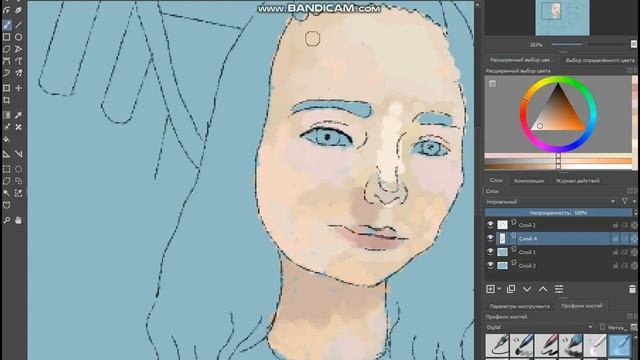The width and height of the screenshot is (640, 360).
Task: Select the Polygonal Selection tool
Action: 7,181
